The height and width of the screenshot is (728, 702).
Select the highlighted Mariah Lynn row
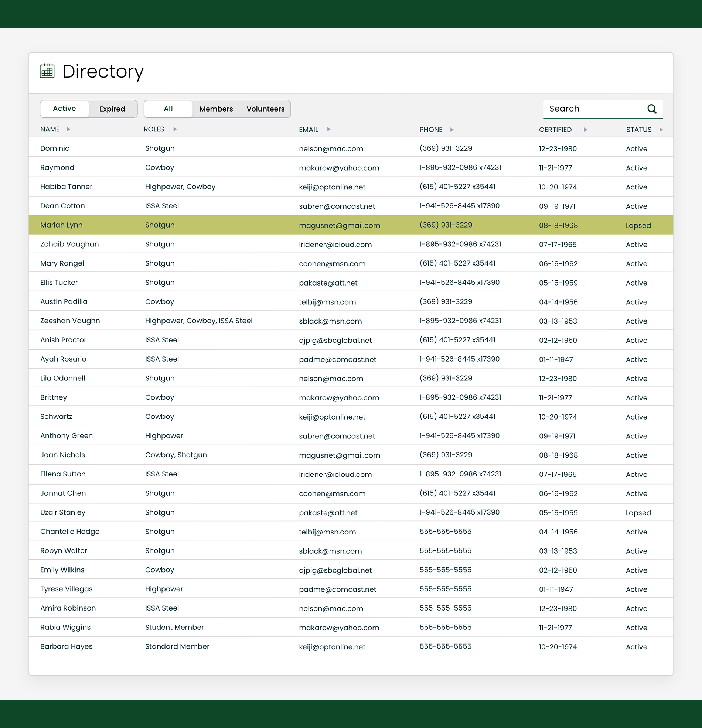(351, 225)
